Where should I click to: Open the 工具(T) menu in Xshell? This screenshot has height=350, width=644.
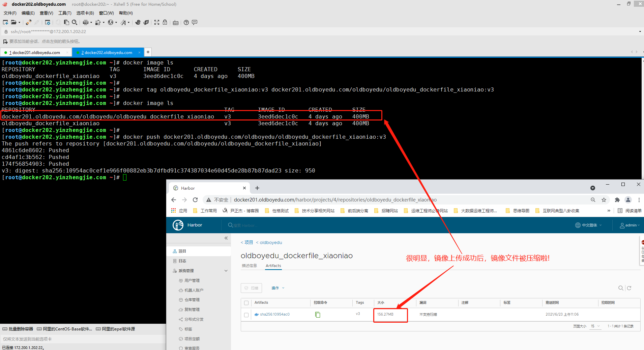coord(65,13)
